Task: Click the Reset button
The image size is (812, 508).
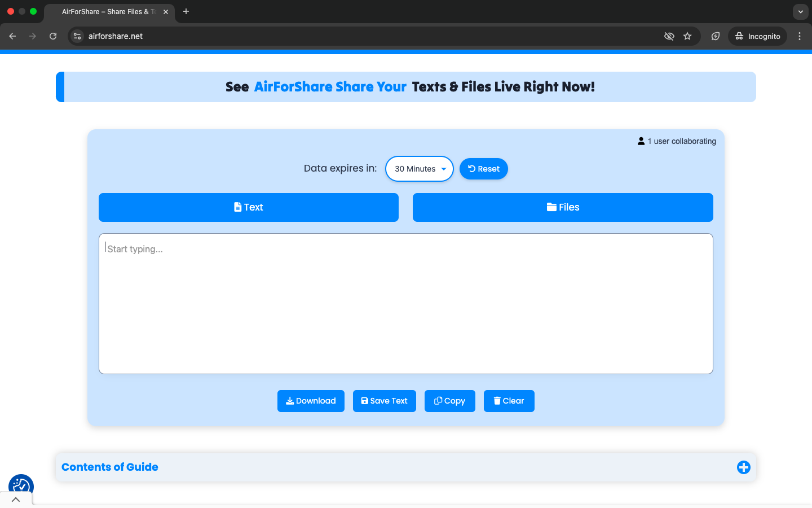Action: (x=484, y=169)
